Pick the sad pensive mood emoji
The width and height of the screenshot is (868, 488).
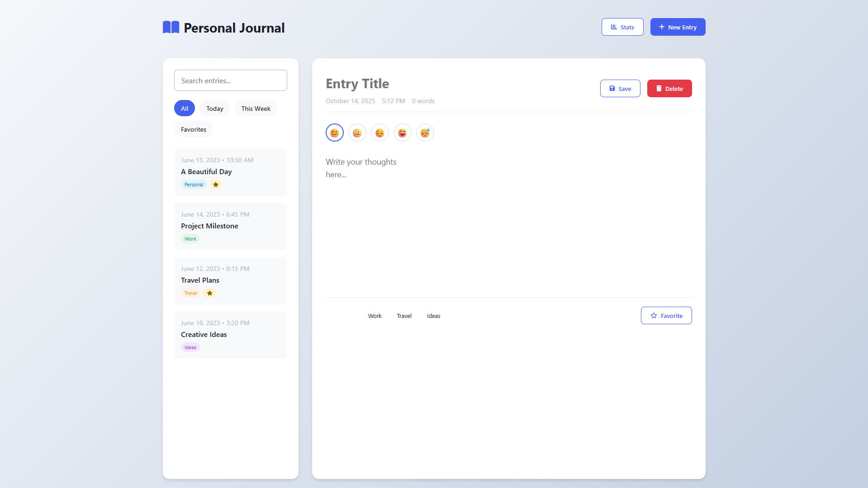click(379, 133)
